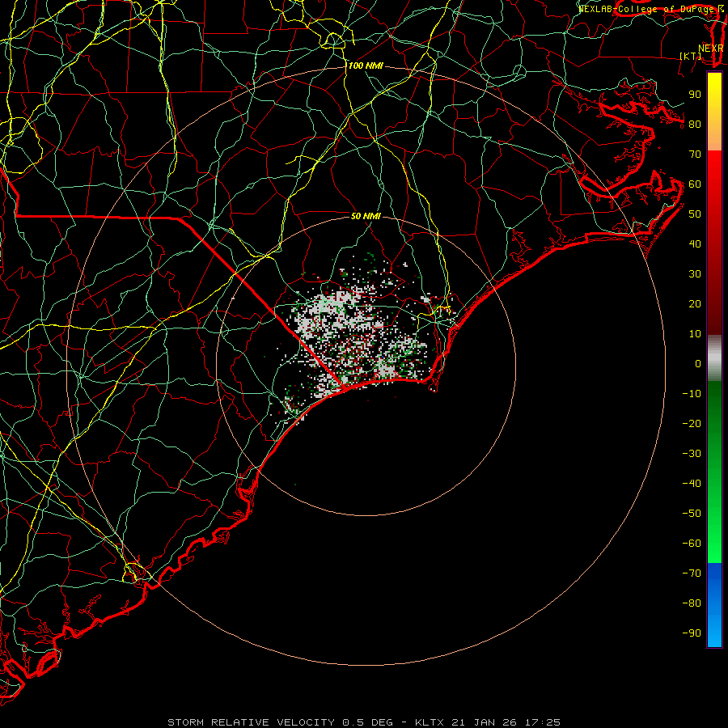The width and height of the screenshot is (728, 728).
Task: Click the '0.5 DEG' elevation text in footer
Action: tap(368, 722)
